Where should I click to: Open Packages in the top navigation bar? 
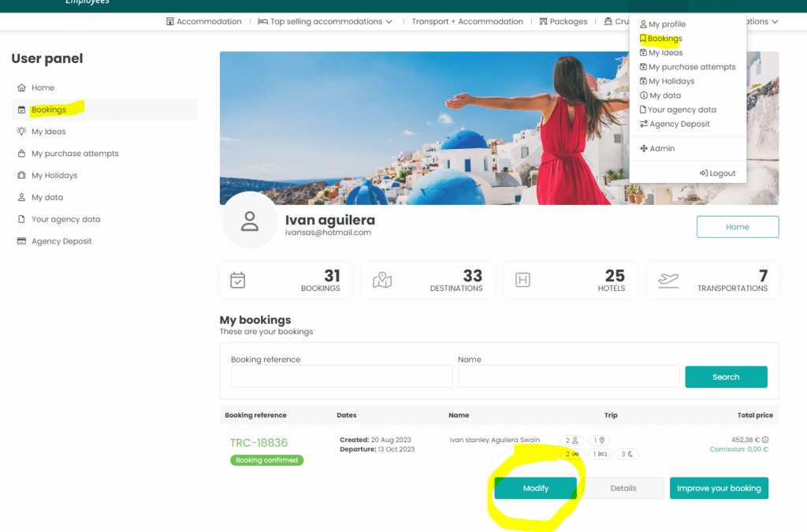click(563, 21)
